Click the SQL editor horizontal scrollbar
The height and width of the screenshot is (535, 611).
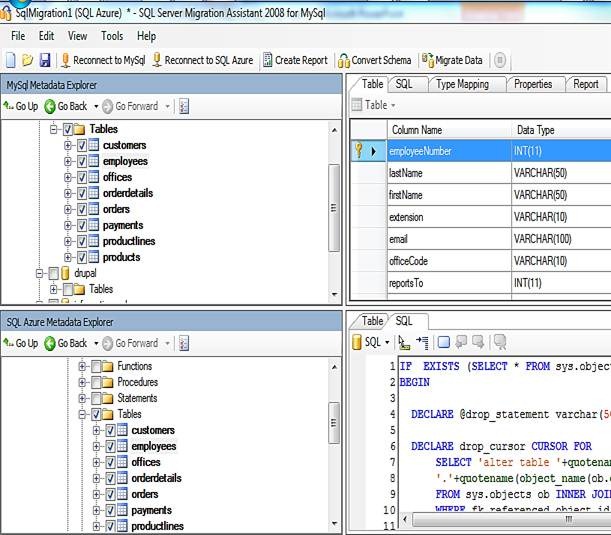click(x=508, y=519)
